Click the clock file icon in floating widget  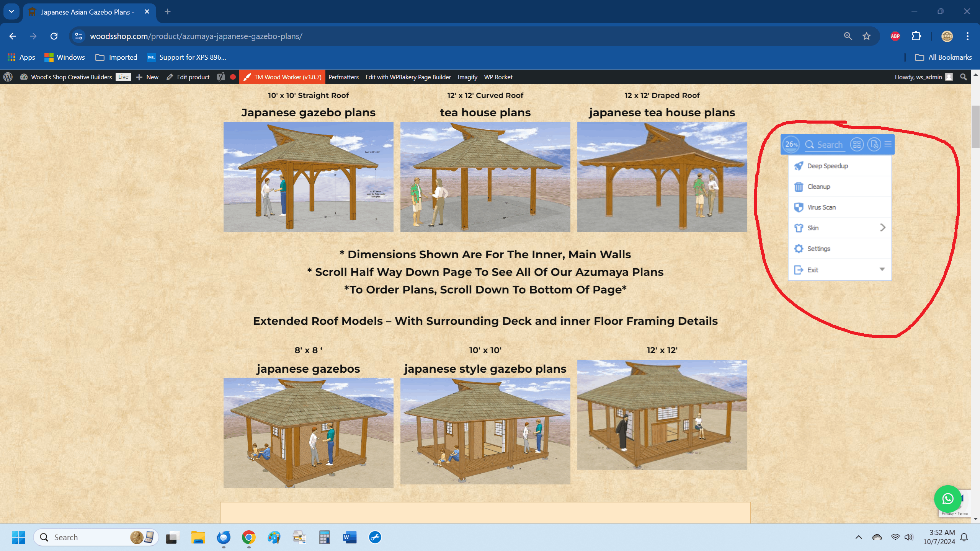874,144
